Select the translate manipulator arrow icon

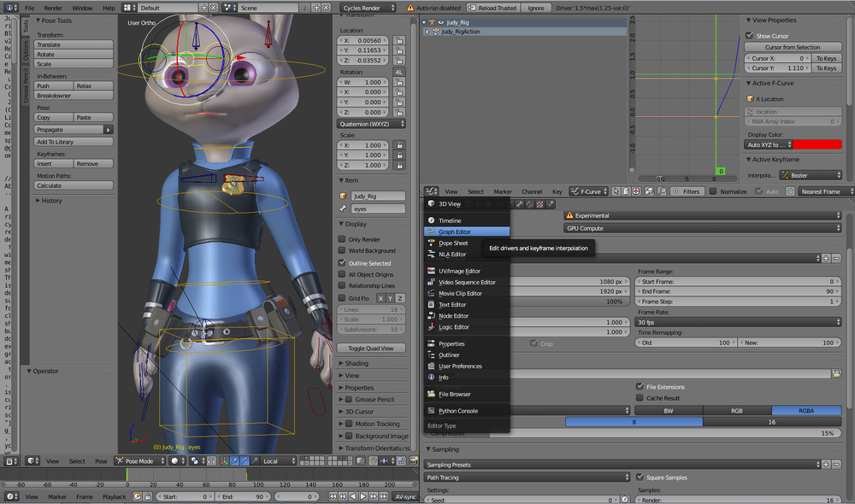click(234, 461)
